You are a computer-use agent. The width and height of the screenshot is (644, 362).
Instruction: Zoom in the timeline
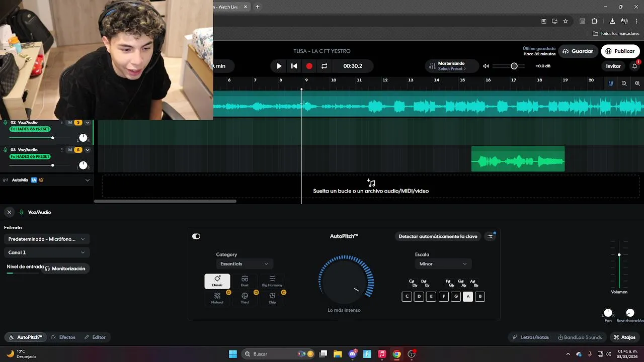tap(637, 83)
